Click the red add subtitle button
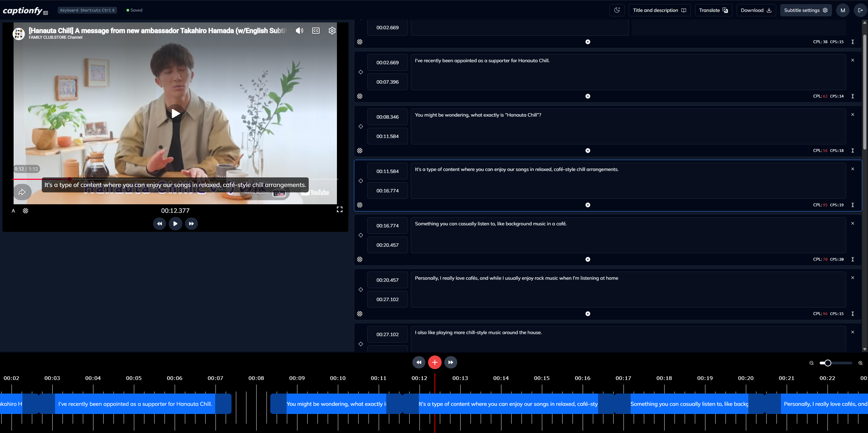Screen dimensions: 868x433 click(x=435, y=362)
